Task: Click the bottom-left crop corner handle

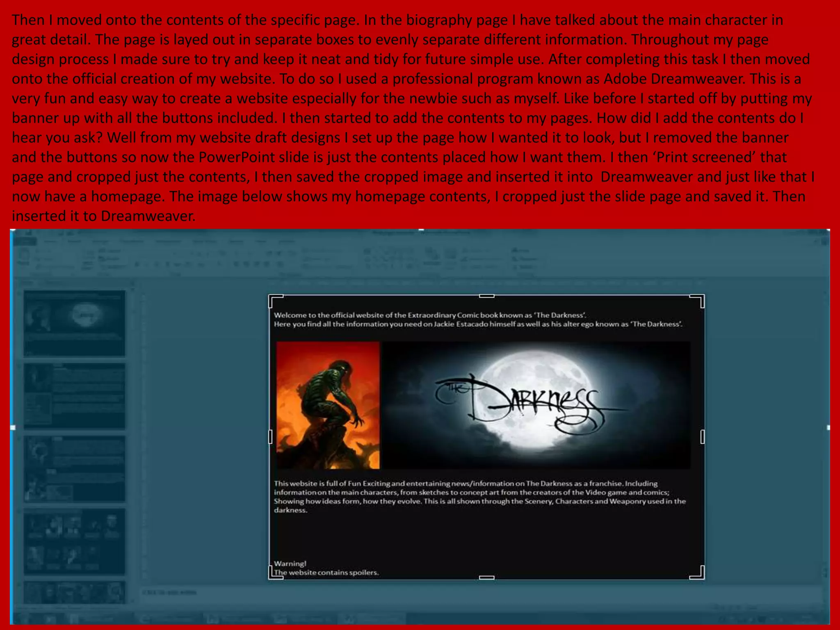Action: point(275,573)
